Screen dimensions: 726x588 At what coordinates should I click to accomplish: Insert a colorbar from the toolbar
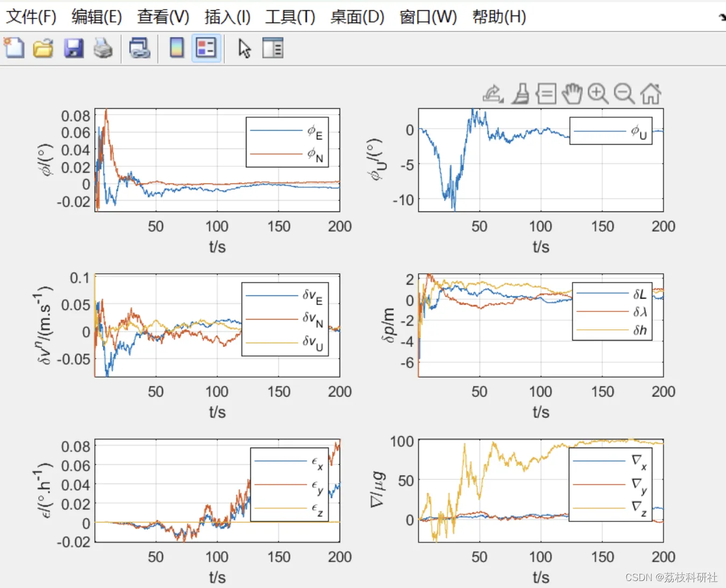(x=177, y=48)
